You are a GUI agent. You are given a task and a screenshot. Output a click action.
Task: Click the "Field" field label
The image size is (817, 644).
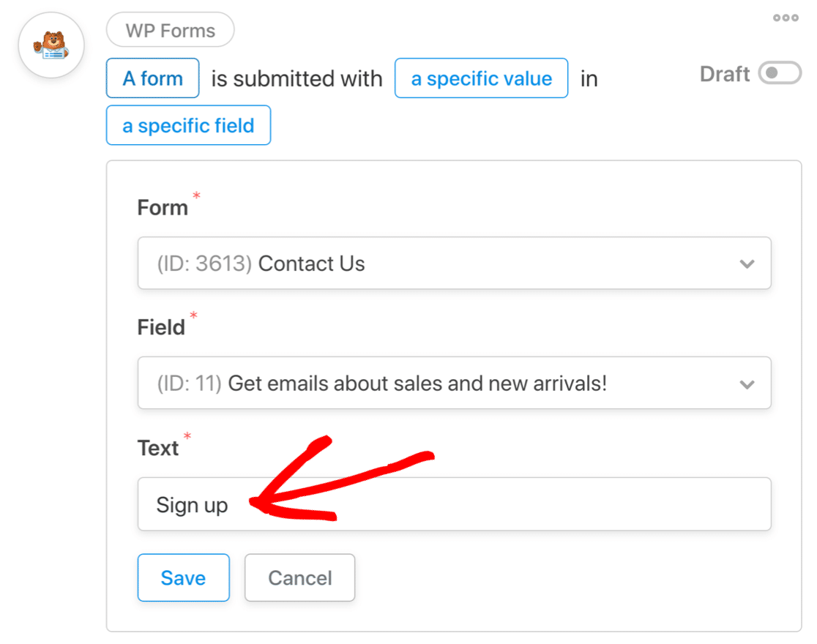tap(161, 327)
